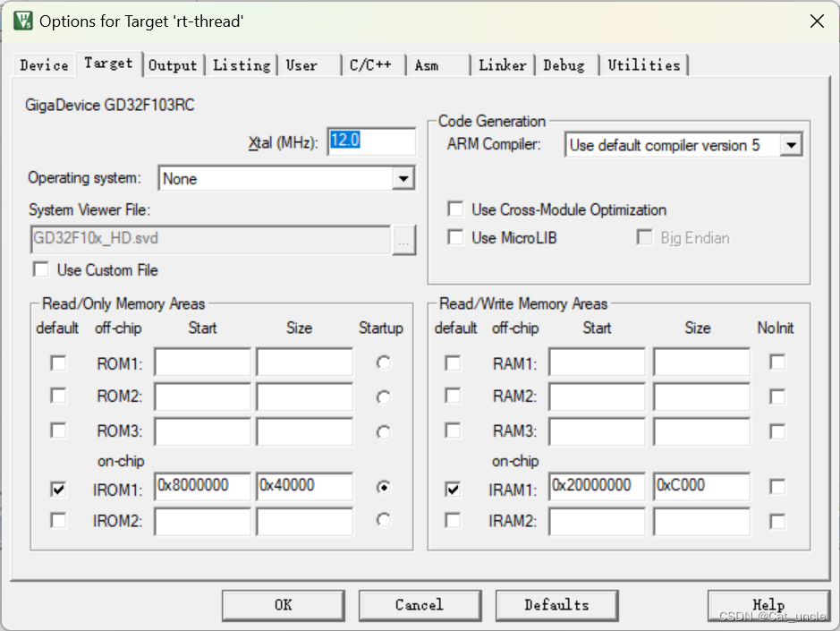
Task: Click the IRAM2 Size field
Action: pos(701,521)
